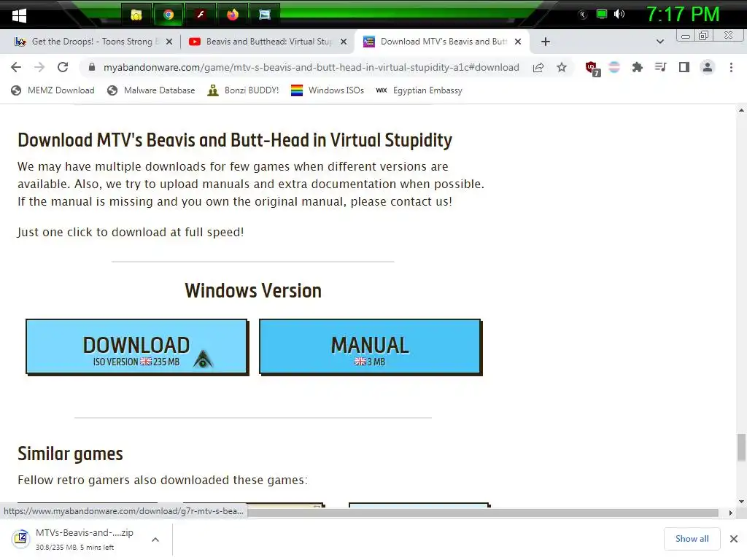Image resolution: width=747 pixels, height=560 pixels.
Task: Launch Flash app icon in taskbar
Action: pos(201,15)
